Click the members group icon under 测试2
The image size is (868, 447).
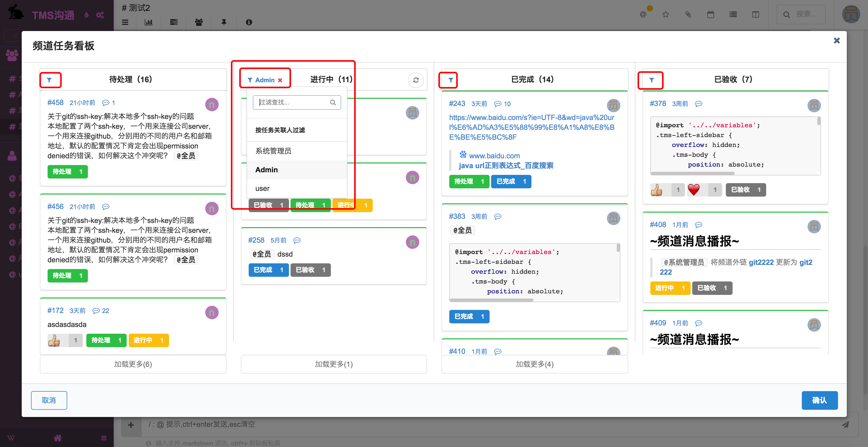pyautogui.click(x=199, y=22)
